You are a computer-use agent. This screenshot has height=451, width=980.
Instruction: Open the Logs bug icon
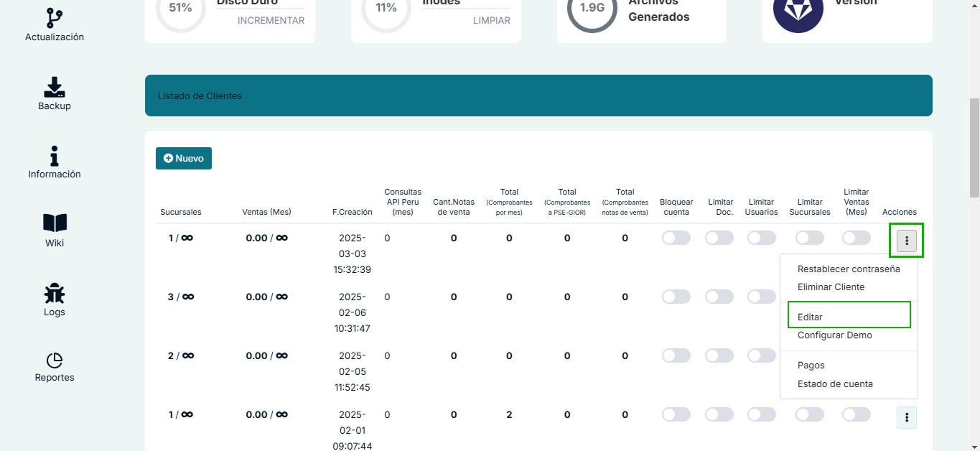(x=55, y=293)
